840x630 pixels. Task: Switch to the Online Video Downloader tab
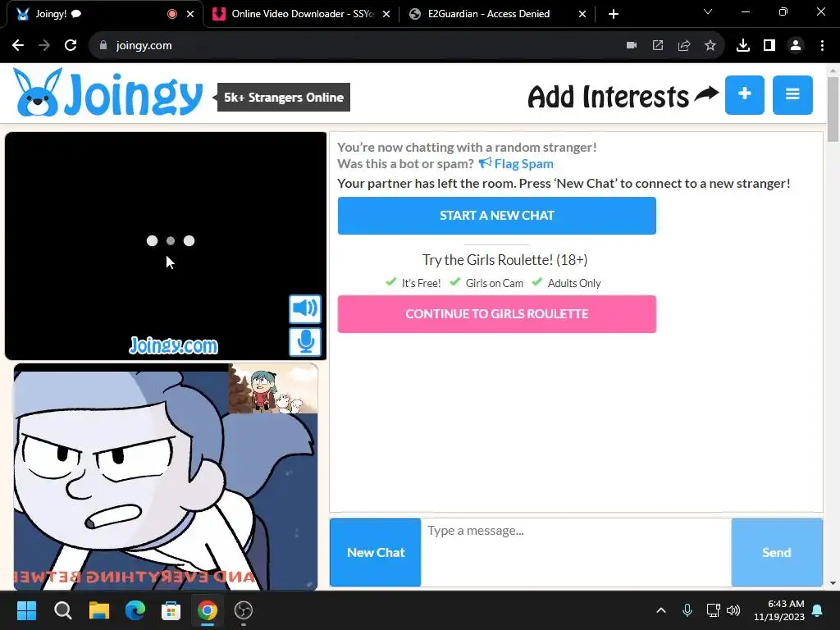[x=302, y=14]
